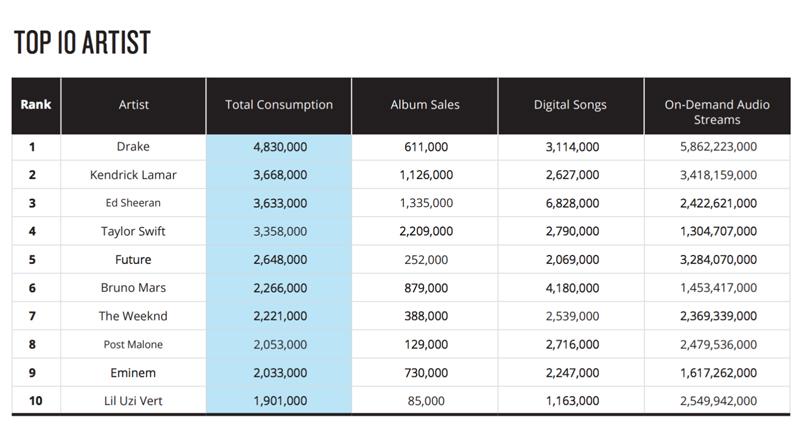The height and width of the screenshot is (434, 800).
Task: Select Ed Sheeran's digital songs 6,828,000
Action: click(x=570, y=203)
